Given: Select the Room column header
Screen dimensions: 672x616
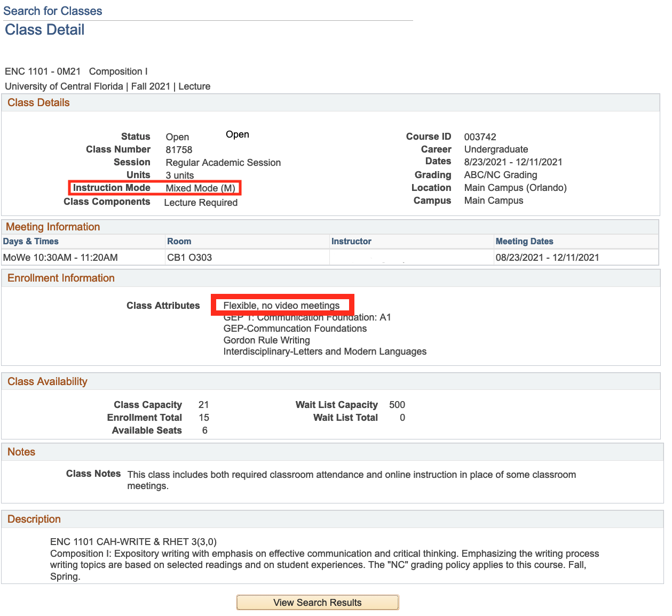Looking at the screenshot, I should (x=179, y=241).
